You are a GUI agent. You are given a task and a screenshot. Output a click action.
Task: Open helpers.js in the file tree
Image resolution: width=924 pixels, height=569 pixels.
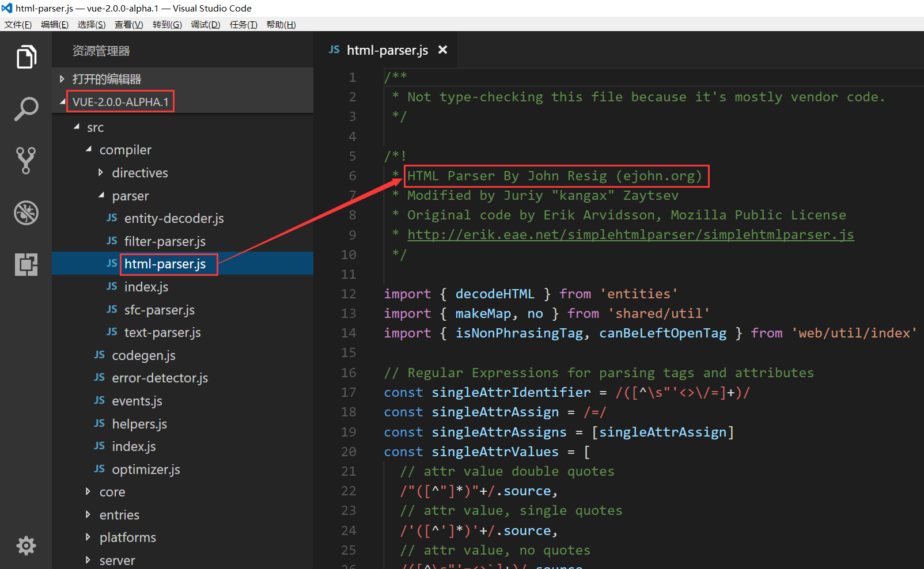(x=139, y=424)
